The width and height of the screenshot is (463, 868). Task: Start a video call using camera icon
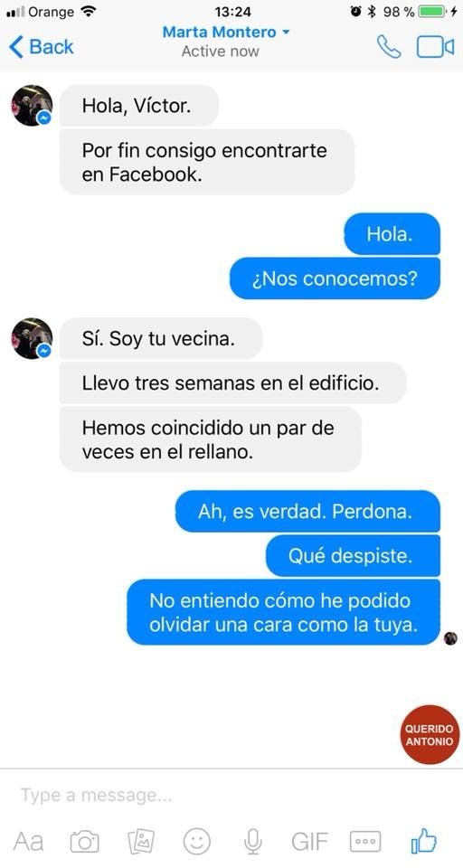coord(435,47)
